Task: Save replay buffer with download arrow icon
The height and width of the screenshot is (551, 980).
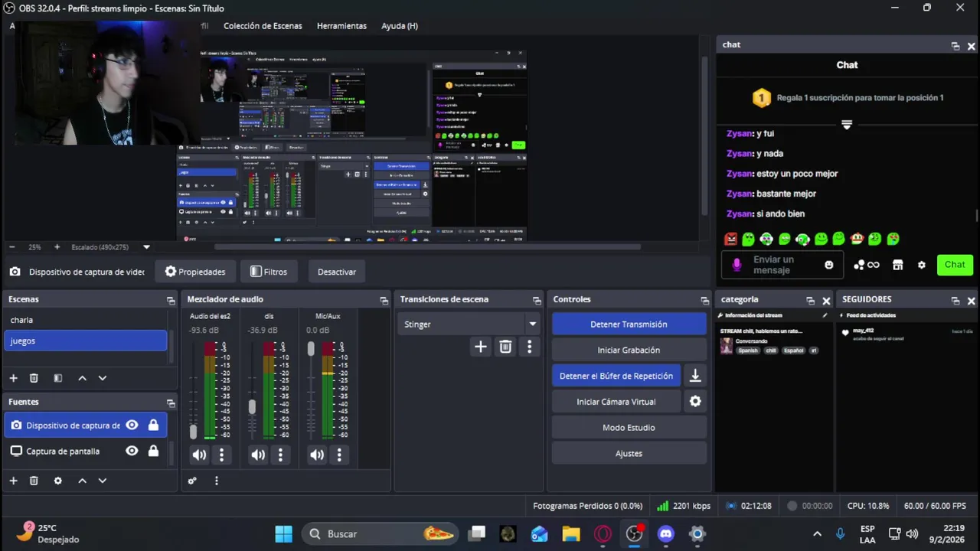Action: (695, 376)
